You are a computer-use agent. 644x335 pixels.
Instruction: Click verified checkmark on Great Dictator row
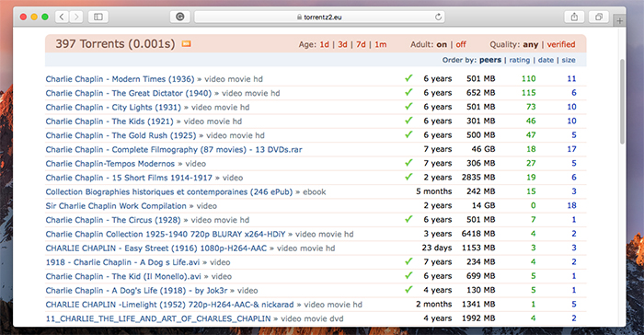tap(408, 92)
